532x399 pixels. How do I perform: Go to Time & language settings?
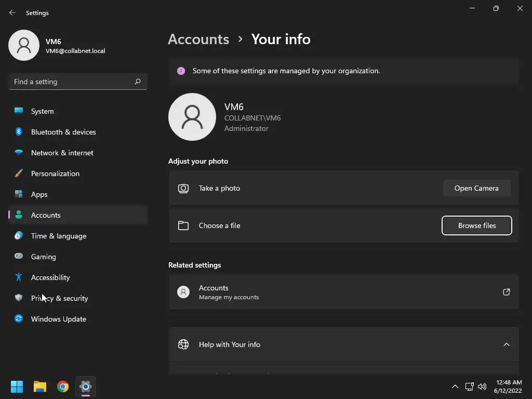[x=58, y=236]
